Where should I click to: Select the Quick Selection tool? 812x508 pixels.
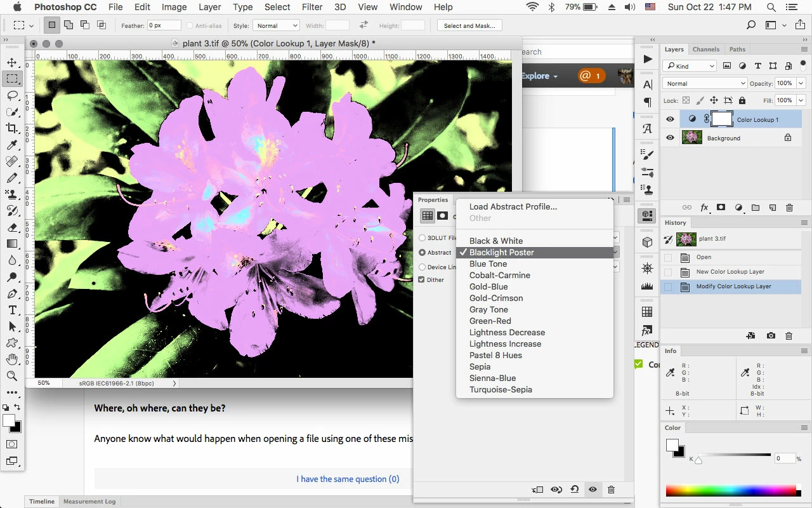(x=12, y=112)
